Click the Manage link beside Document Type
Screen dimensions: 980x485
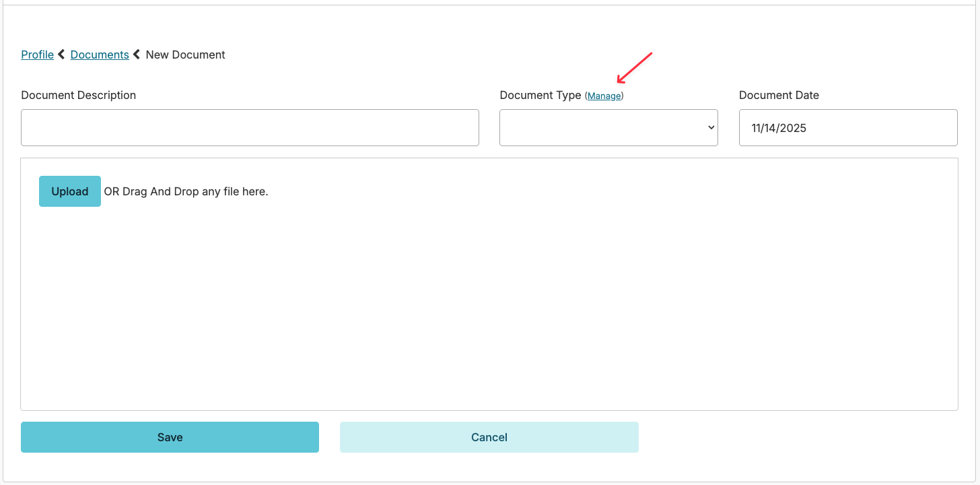(x=604, y=96)
